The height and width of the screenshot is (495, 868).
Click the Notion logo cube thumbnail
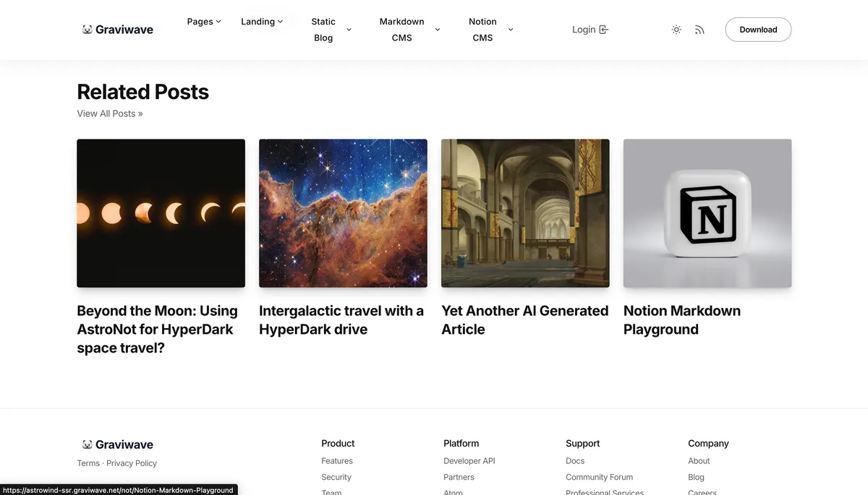click(x=707, y=213)
